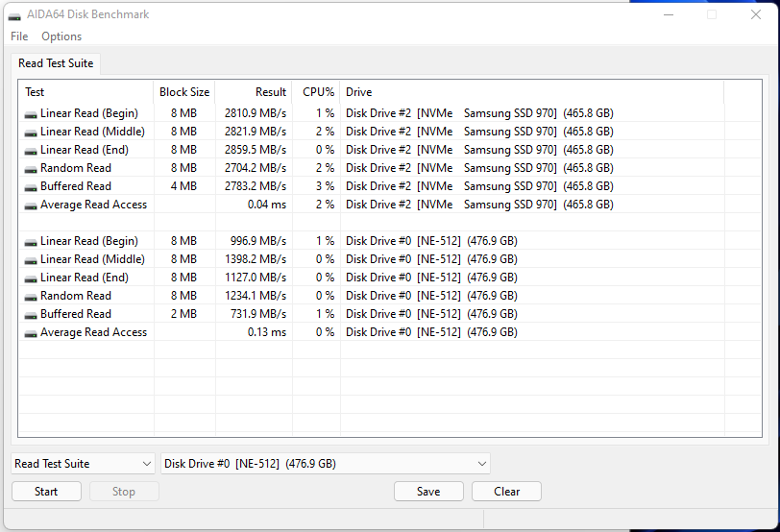Click NE-512 drive text in the 731.9 MB/s row
Image resolution: width=780 pixels, height=532 pixels.
(431, 314)
